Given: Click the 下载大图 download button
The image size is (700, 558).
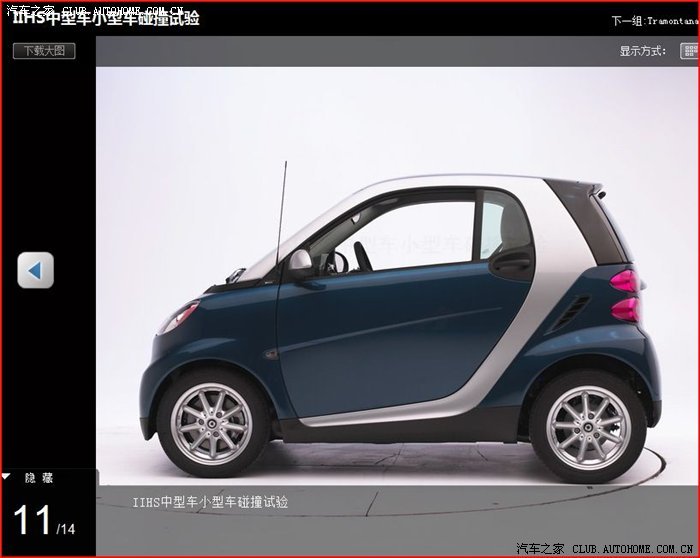Looking at the screenshot, I should click(44, 50).
